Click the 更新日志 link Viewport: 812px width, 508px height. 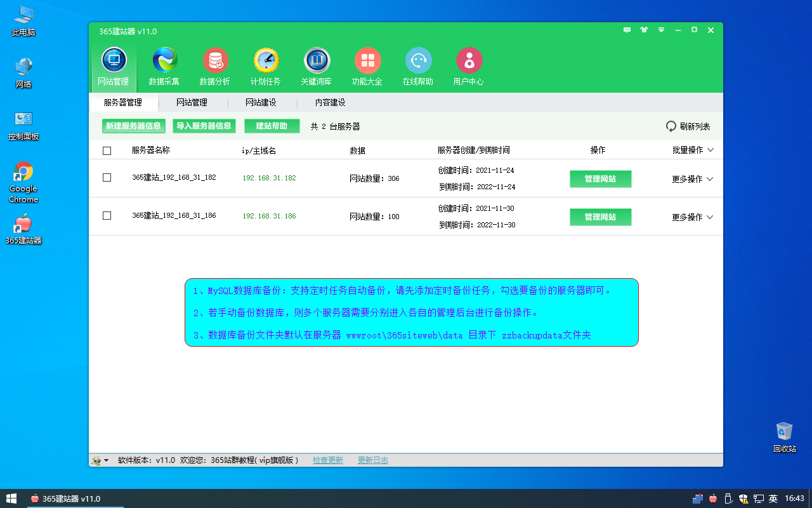tap(373, 460)
